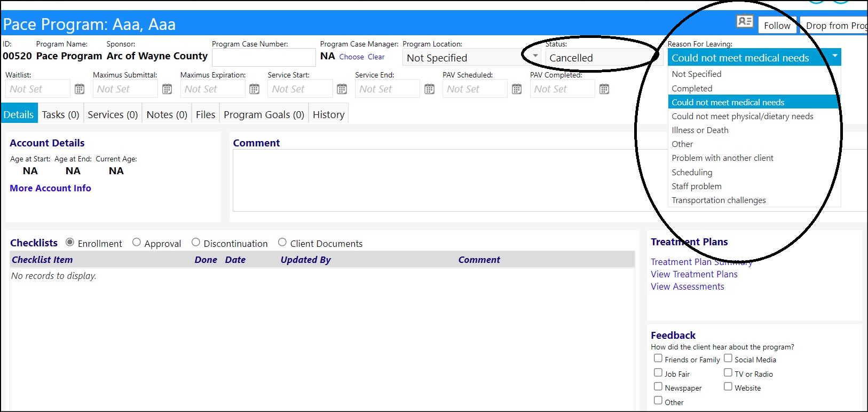
Task: Open the Waitlist date calendar picker
Action: (80, 89)
